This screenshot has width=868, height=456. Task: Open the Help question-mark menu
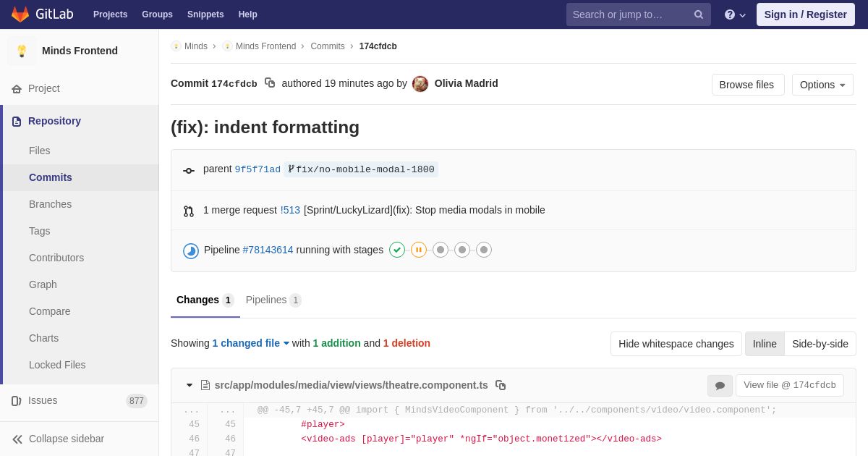coord(735,14)
